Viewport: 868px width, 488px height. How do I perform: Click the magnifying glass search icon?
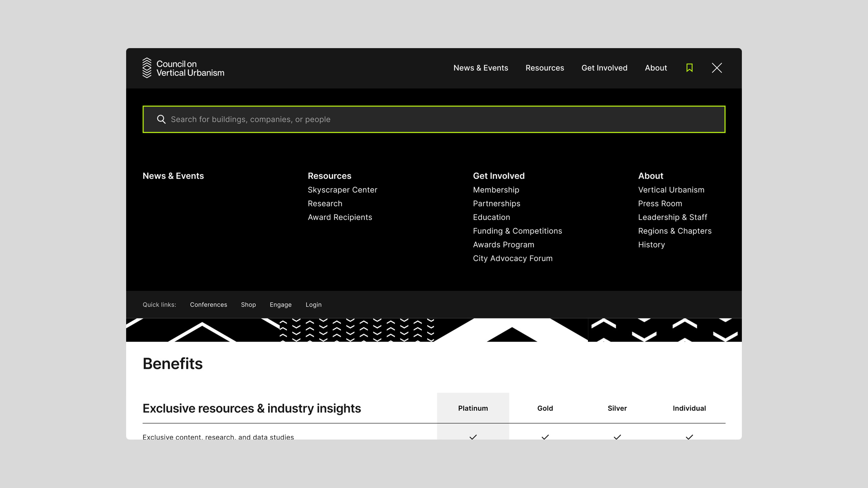[x=161, y=119]
